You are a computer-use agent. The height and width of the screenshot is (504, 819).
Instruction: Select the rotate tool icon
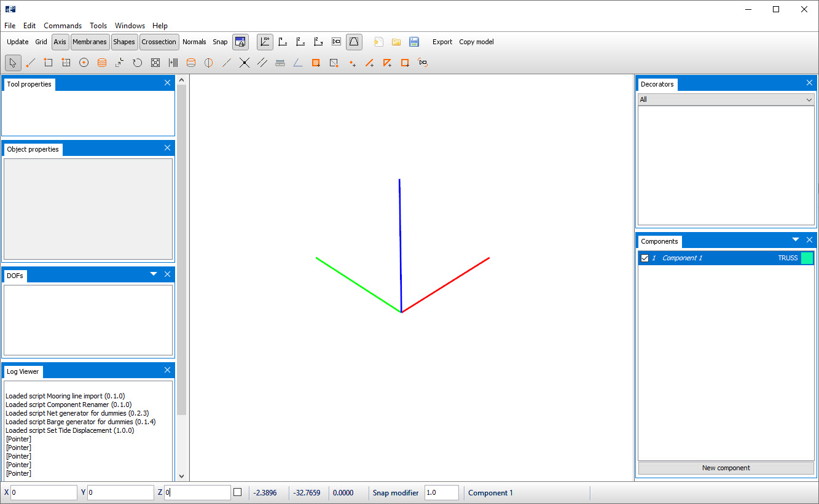tap(138, 63)
